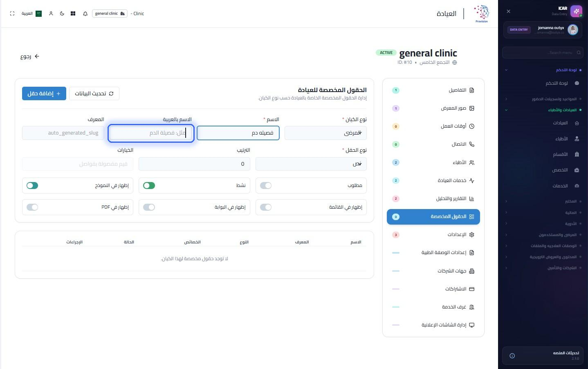Screen dimensions: 588x369
Task: Enable the إظهار في PDF switch
Action: (32, 207)
